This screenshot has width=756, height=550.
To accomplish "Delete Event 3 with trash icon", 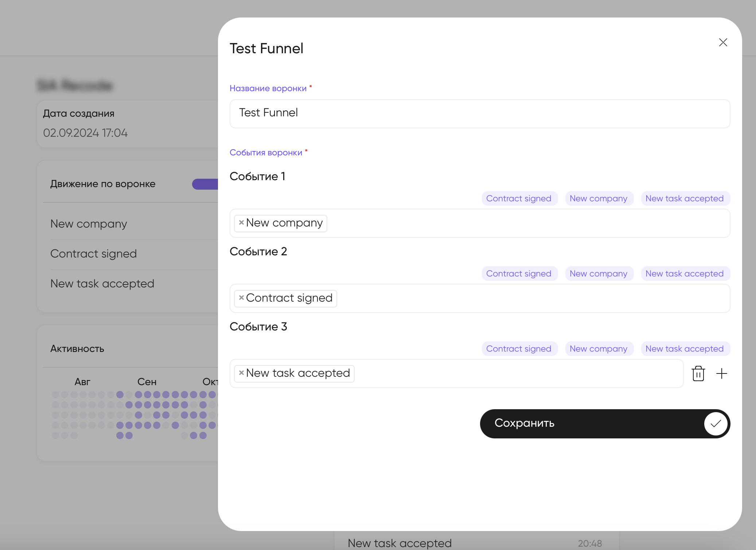I will [x=698, y=373].
